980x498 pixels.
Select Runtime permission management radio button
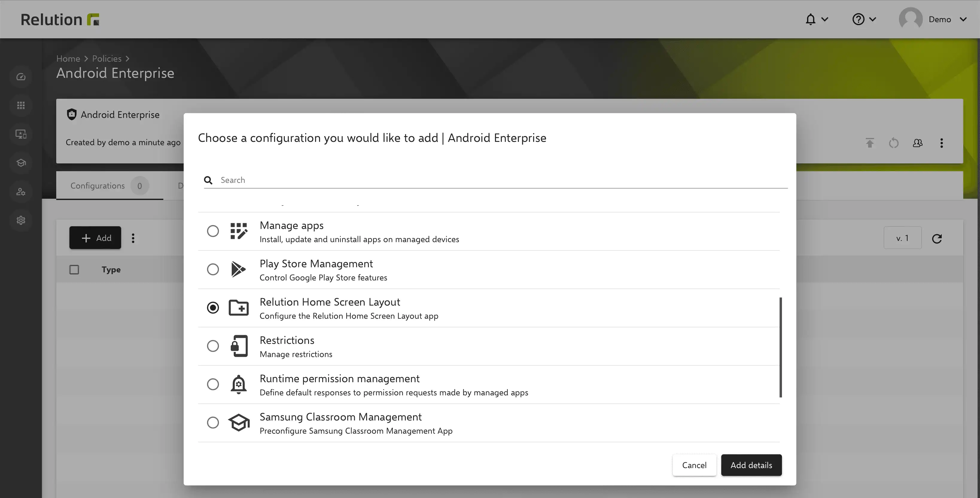(x=213, y=384)
